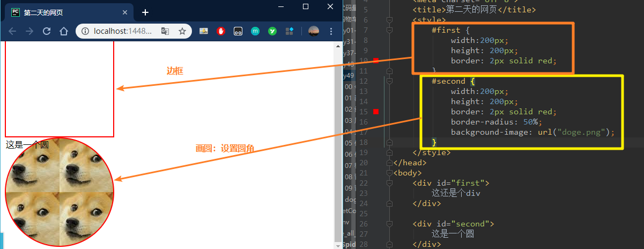Open the green 'y' extension
The image size is (644, 249).
272,32
